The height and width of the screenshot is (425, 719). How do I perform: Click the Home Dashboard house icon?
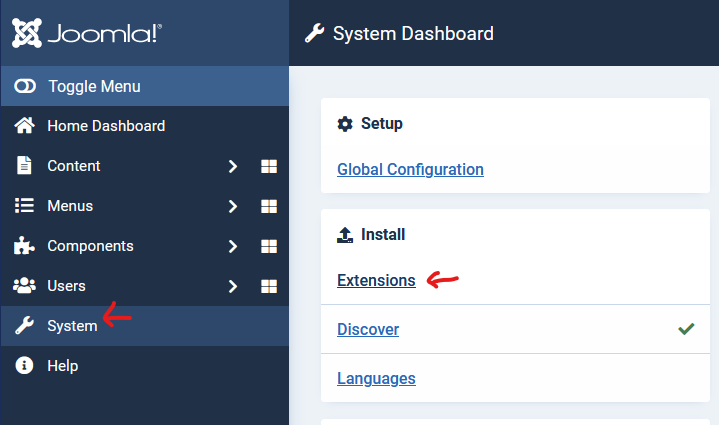point(24,126)
